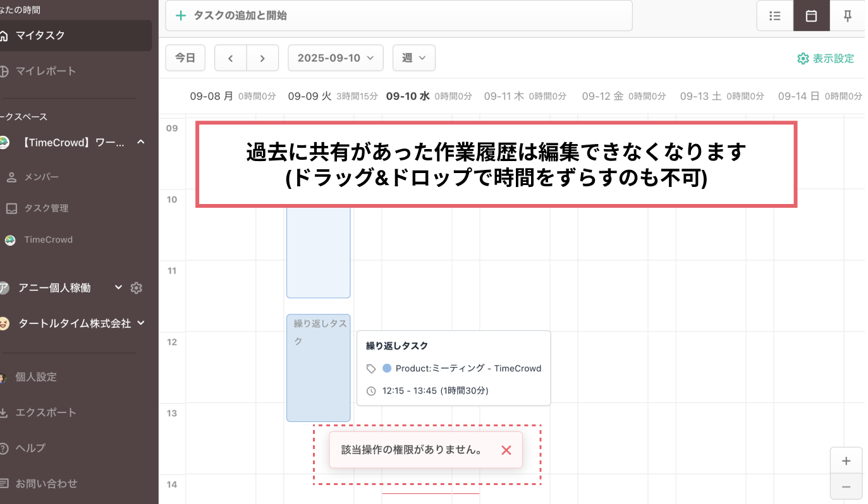Image resolution: width=868 pixels, height=504 pixels.
Task: Select the calendar view icon
Action: [811, 16]
